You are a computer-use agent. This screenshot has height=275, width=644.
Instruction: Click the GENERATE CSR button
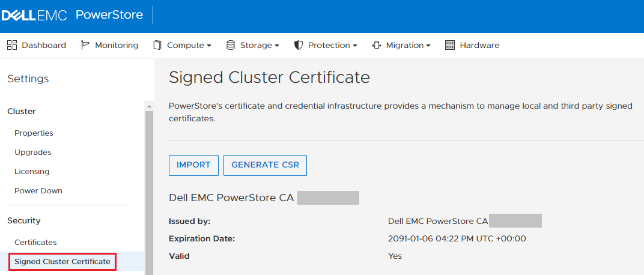pos(265,165)
